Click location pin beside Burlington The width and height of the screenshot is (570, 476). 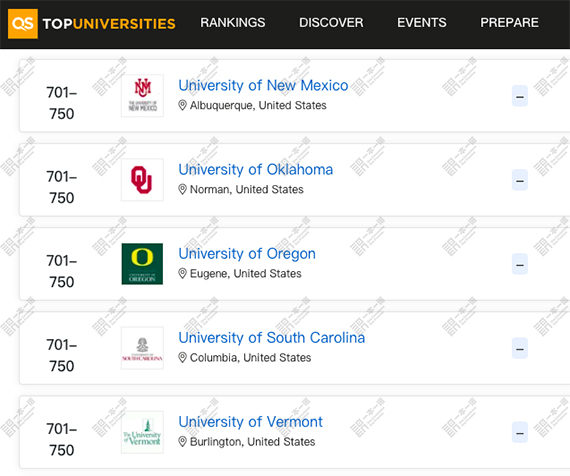[x=182, y=442]
